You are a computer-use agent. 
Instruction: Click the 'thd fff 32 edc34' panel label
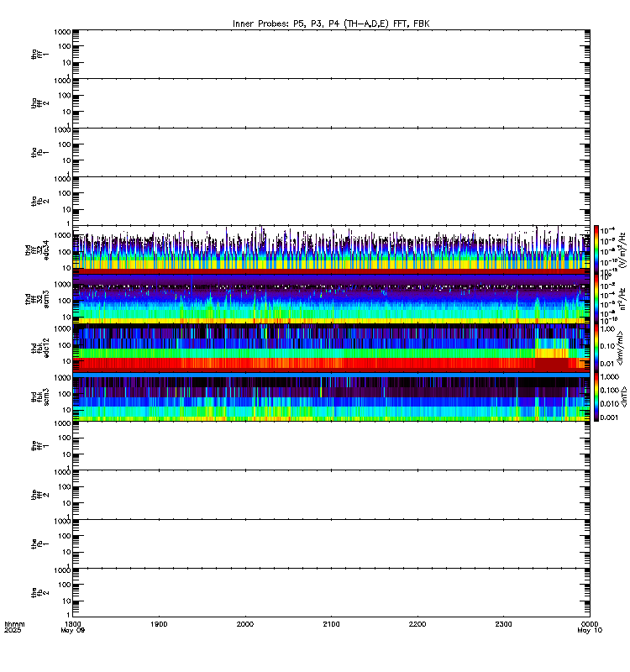click(37, 250)
